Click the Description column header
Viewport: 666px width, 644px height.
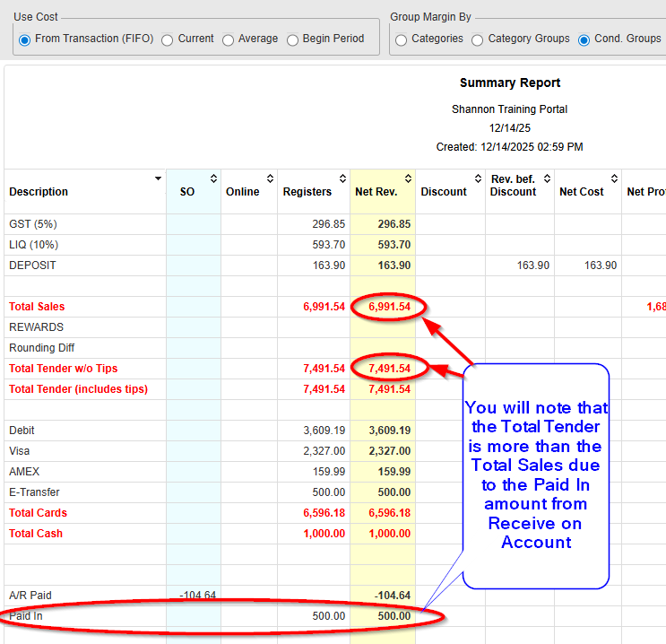[x=39, y=192]
